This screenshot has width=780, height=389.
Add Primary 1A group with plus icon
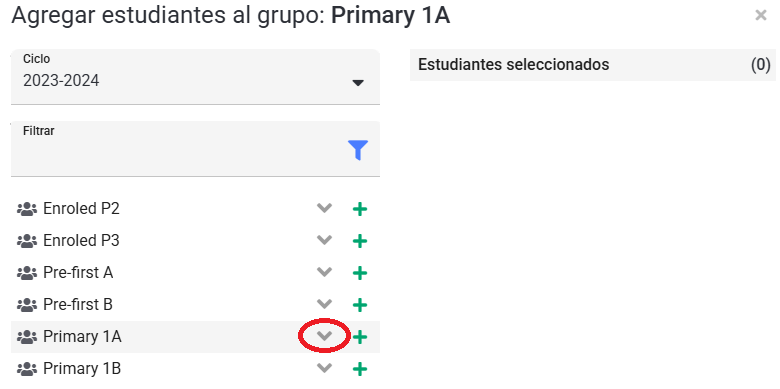360,337
